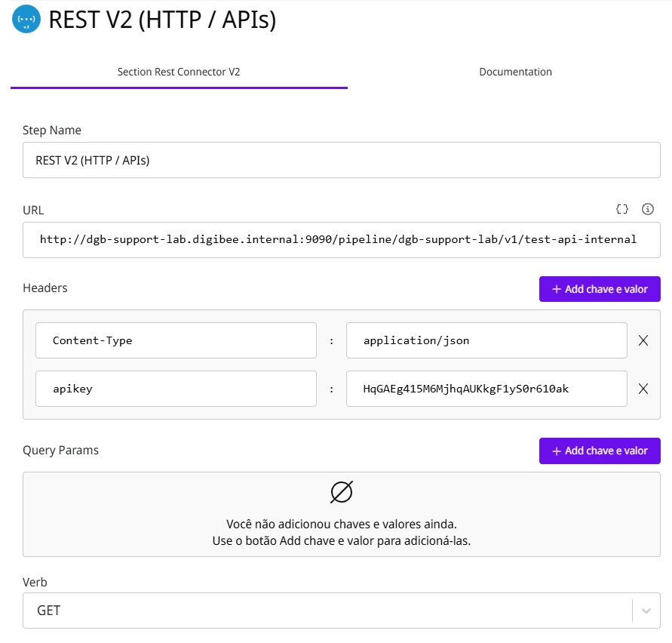
Task: Add a new key-value pair to Headers
Action: click(600, 289)
